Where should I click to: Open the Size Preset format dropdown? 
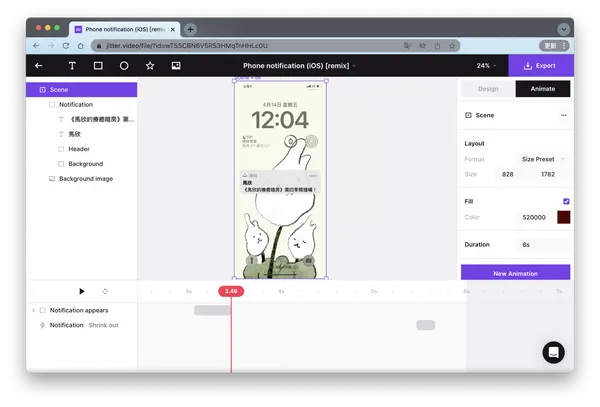[x=543, y=159]
